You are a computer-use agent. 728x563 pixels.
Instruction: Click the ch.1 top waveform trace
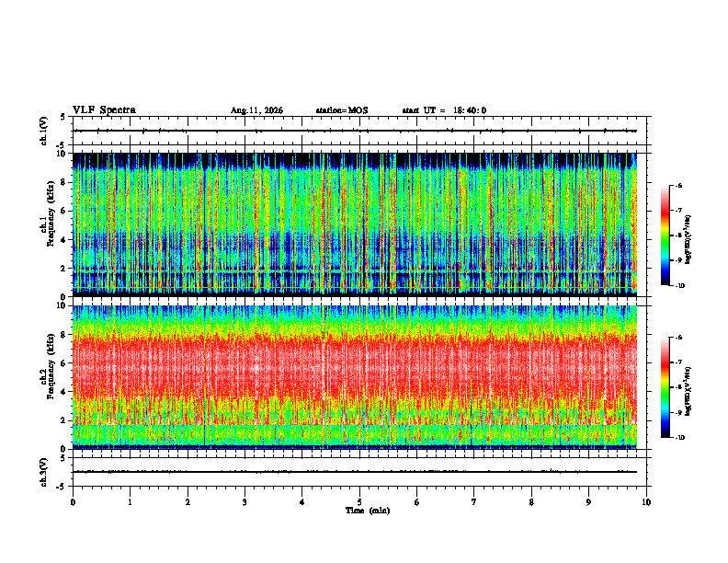[x=355, y=131]
